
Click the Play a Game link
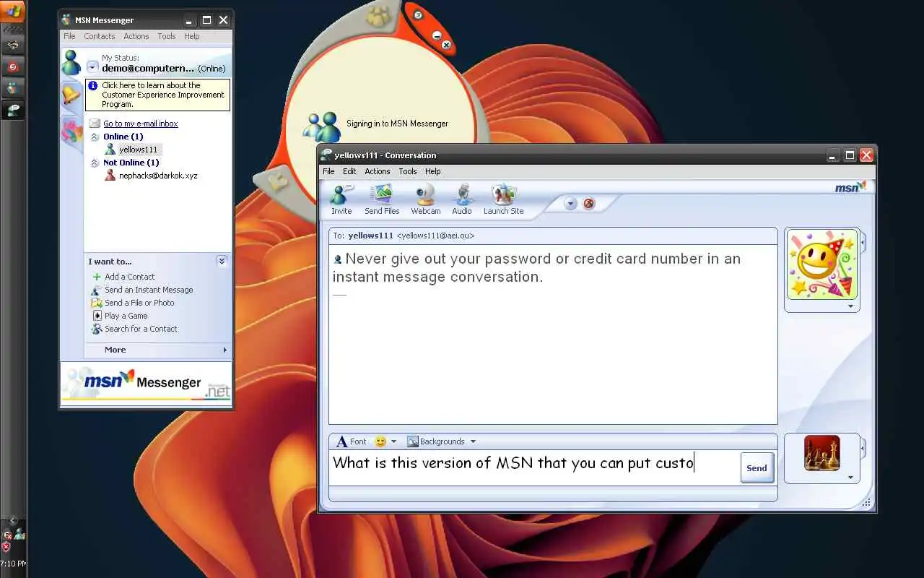(x=126, y=316)
